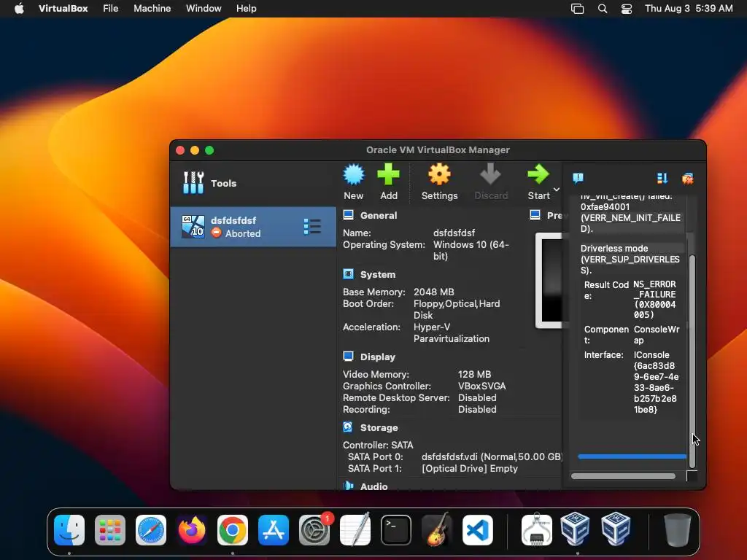
Task: Open Settings gear in VirtualBox toolbar
Action: [x=439, y=175]
